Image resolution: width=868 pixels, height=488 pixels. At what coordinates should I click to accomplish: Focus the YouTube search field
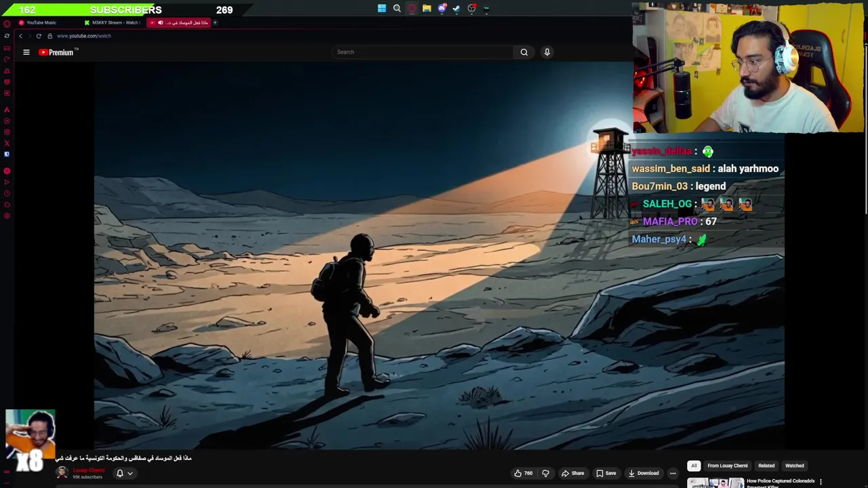[422, 52]
